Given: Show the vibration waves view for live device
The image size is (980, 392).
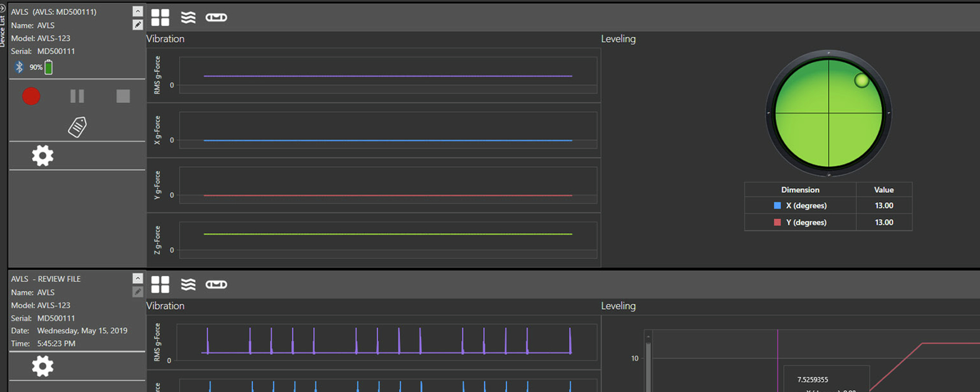Looking at the screenshot, I should click(188, 17).
